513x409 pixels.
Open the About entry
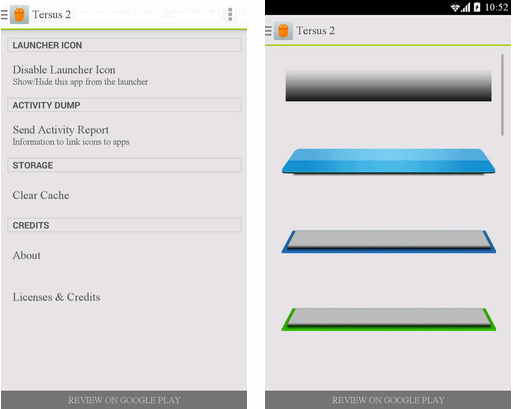click(x=124, y=255)
